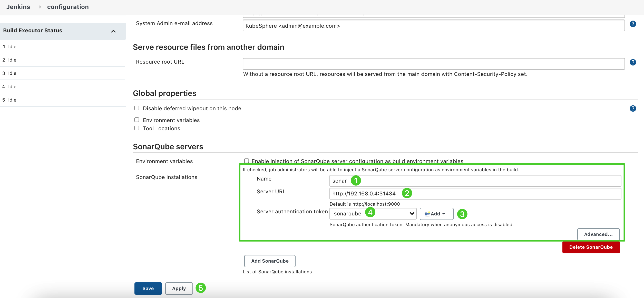
Task: Enable Disable deferred wipeout on this node
Action: point(137,107)
